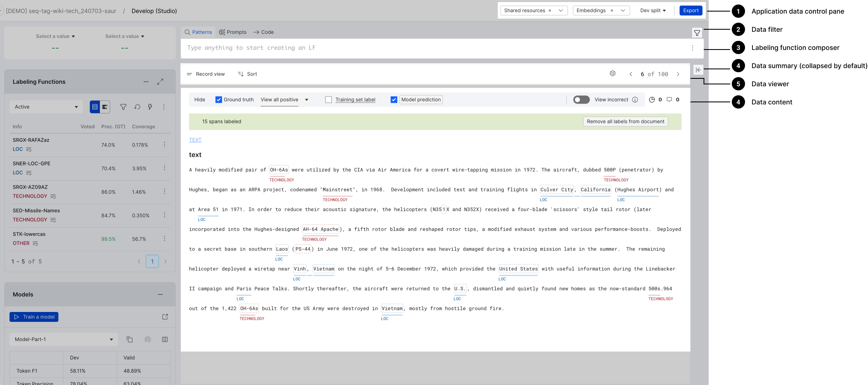
Task: Refresh the labeling functions list
Action: (x=137, y=107)
